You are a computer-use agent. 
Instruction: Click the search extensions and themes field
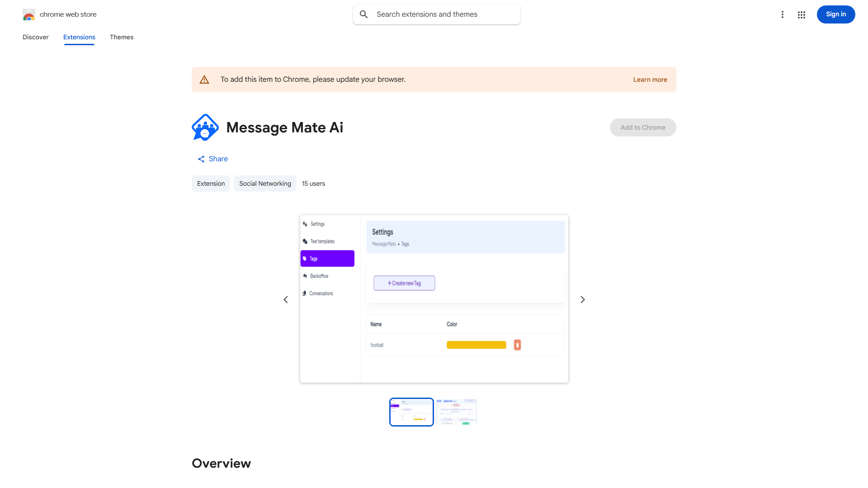tap(436, 14)
